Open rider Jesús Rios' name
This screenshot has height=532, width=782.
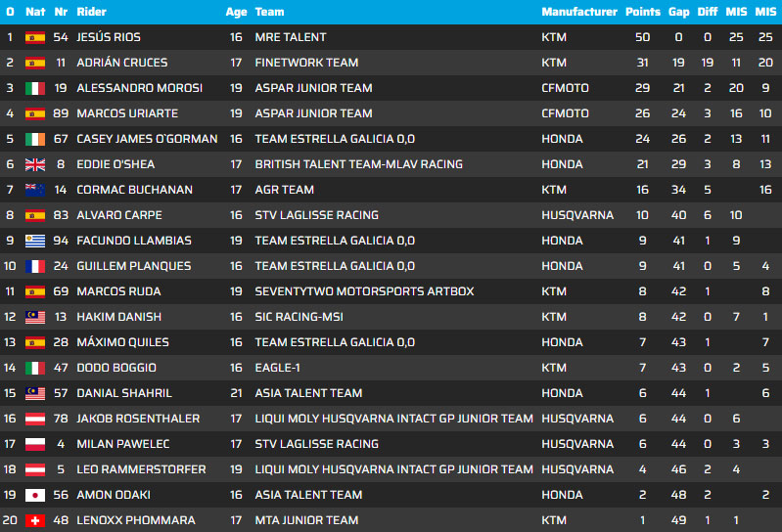[108, 37]
